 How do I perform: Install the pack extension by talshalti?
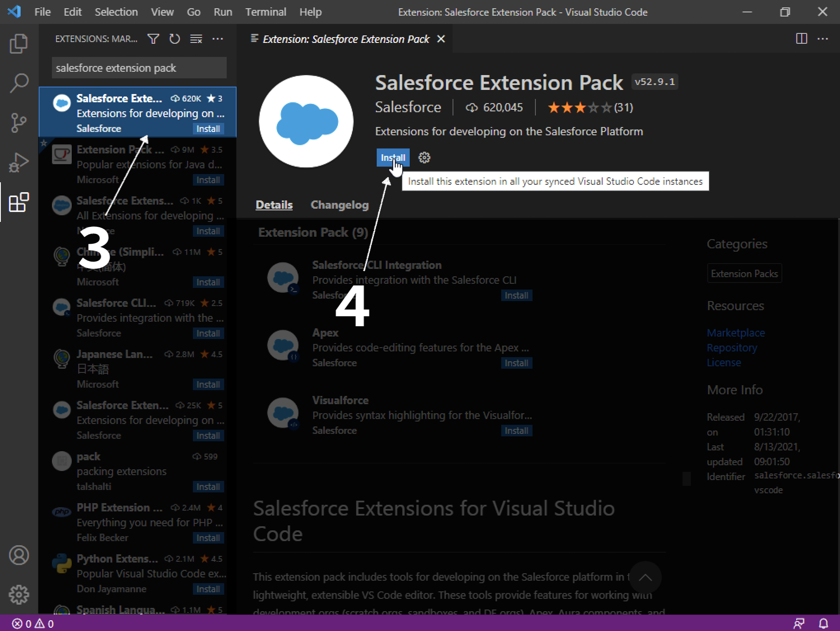tap(208, 487)
